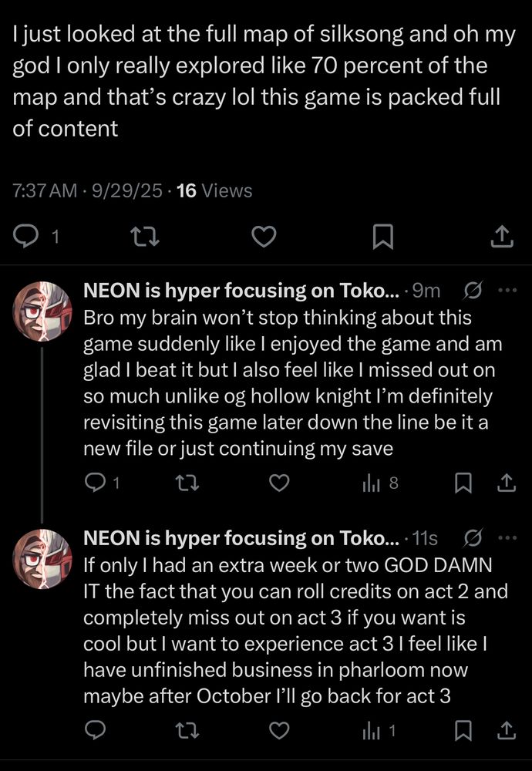This screenshot has height=771, width=532.
Task: Tap the slashed circle icon on 9m reply
Action: 473,291
